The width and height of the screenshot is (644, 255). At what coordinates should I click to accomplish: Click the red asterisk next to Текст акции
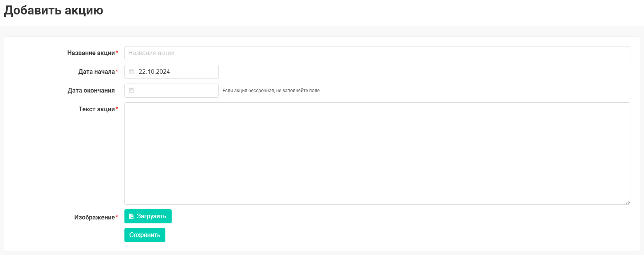coord(117,109)
